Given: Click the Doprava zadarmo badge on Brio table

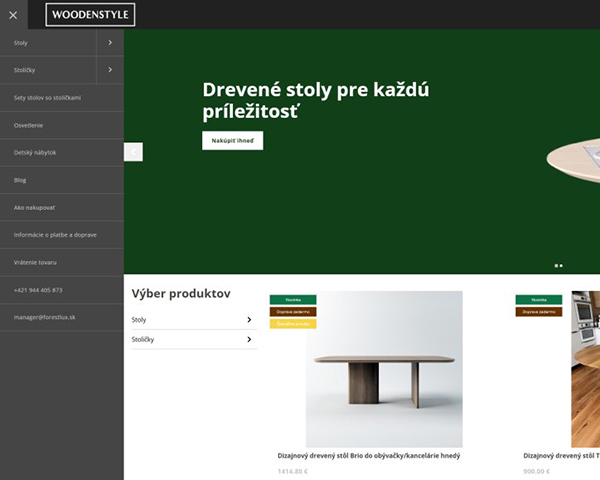Looking at the screenshot, I should 293,312.
